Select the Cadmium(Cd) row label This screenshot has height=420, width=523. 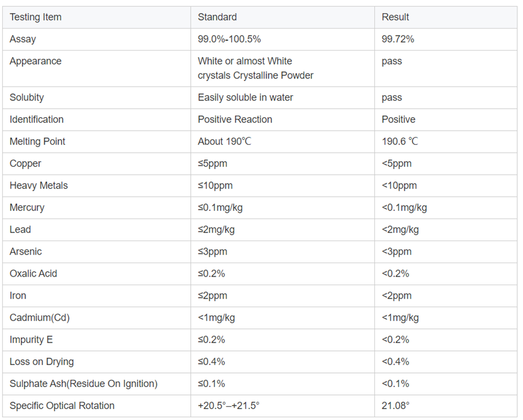point(40,317)
